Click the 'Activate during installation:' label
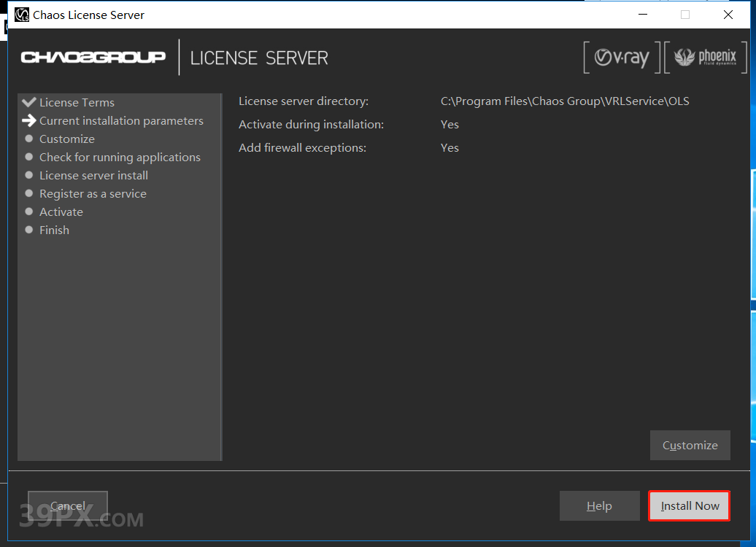This screenshot has height=547, width=756. [312, 124]
